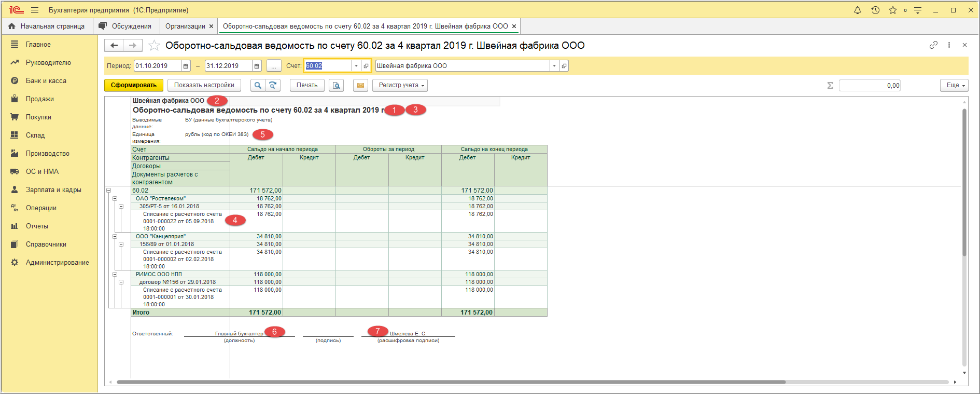The width and height of the screenshot is (980, 394).
Task: Go back with left arrow button
Action: [x=114, y=46]
